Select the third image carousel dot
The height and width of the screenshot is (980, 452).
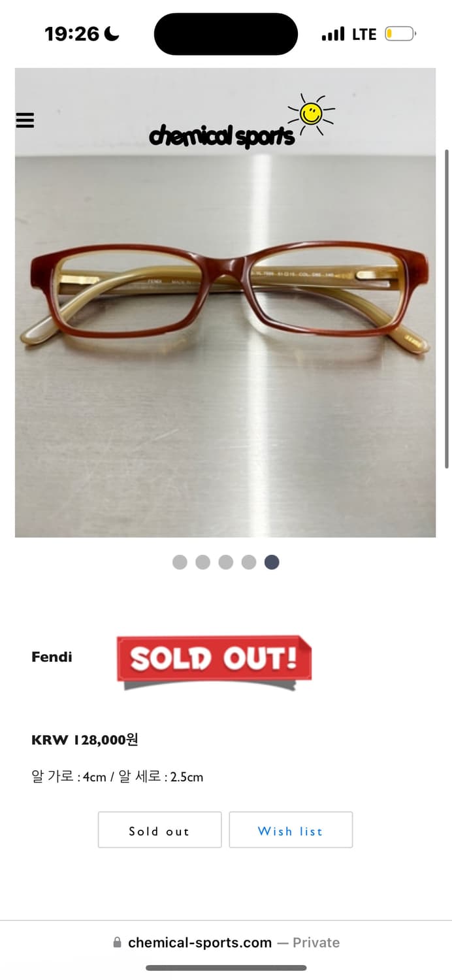tap(226, 562)
